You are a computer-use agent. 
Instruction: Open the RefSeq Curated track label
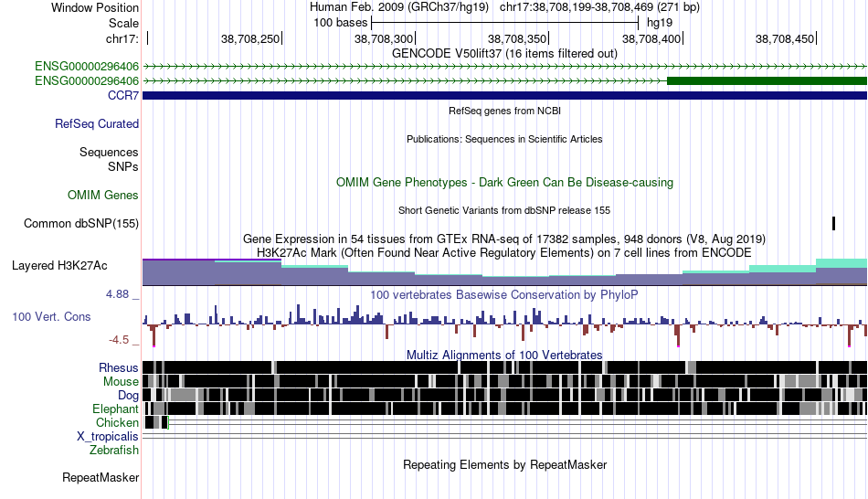pos(96,123)
